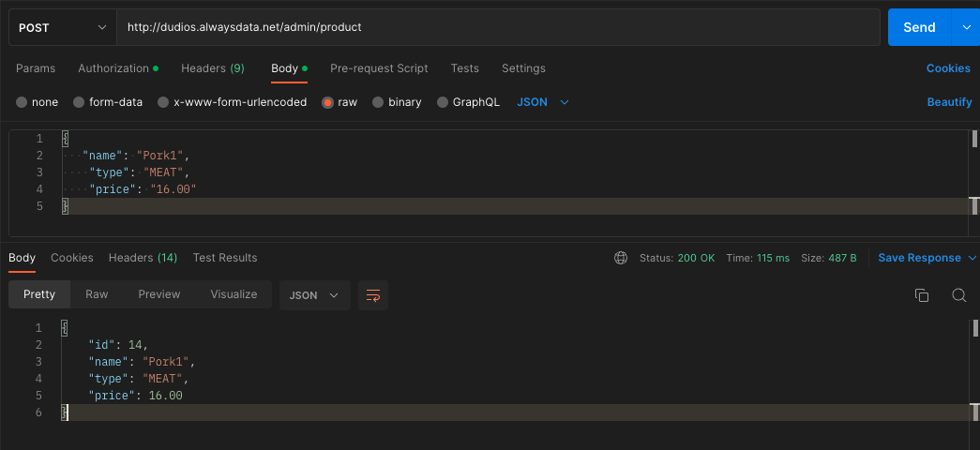980x450 pixels.
Task: Click into the request URL field
Action: pyautogui.click(x=498, y=27)
